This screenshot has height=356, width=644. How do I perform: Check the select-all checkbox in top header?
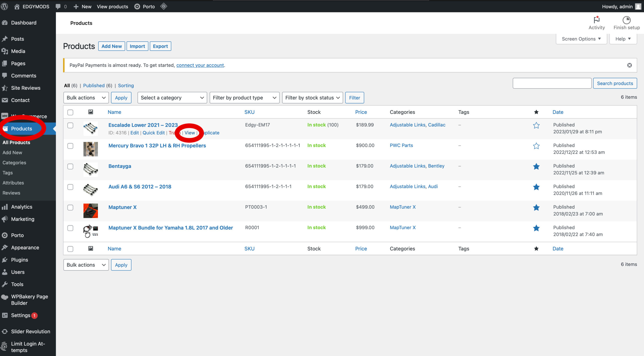tap(70, 112)
